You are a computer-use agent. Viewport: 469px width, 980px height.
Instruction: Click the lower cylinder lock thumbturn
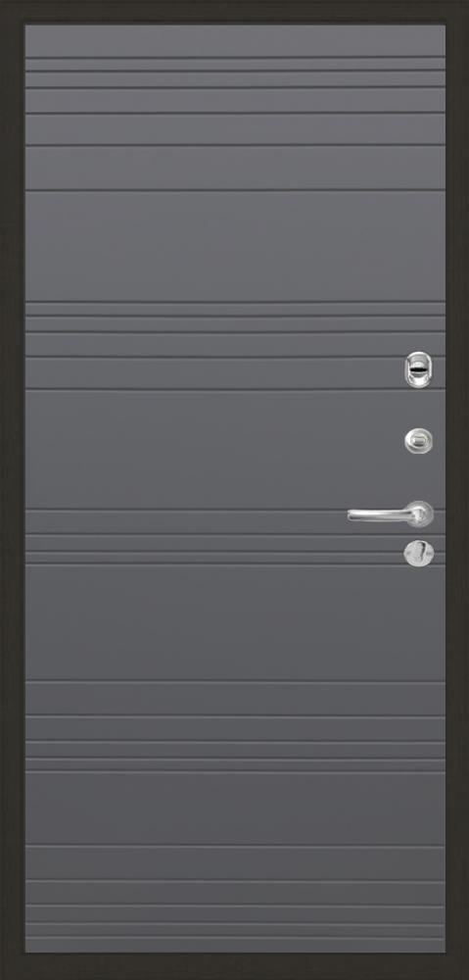[x=418, y=553]
